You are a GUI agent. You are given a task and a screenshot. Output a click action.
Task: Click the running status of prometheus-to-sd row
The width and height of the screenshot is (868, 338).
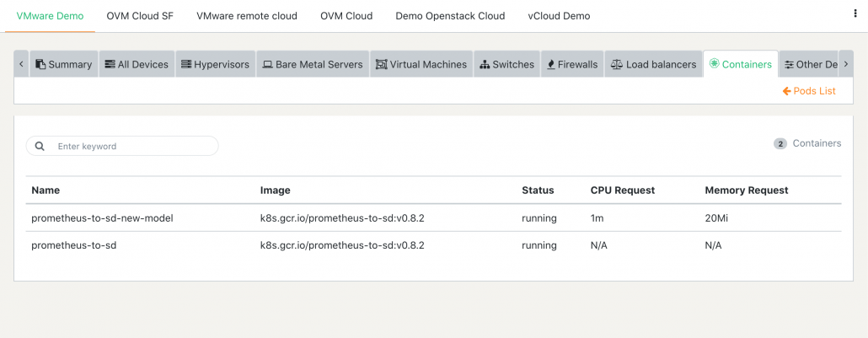coord(539,245)
